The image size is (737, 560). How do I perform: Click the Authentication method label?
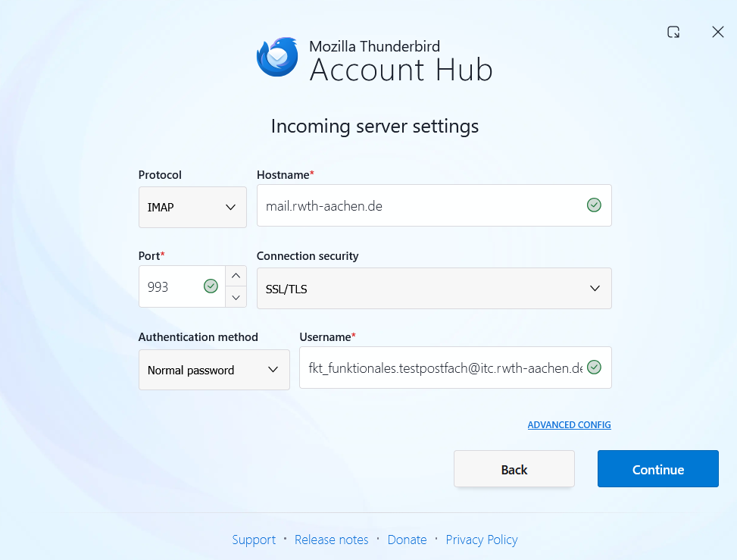tap(198, 337)
